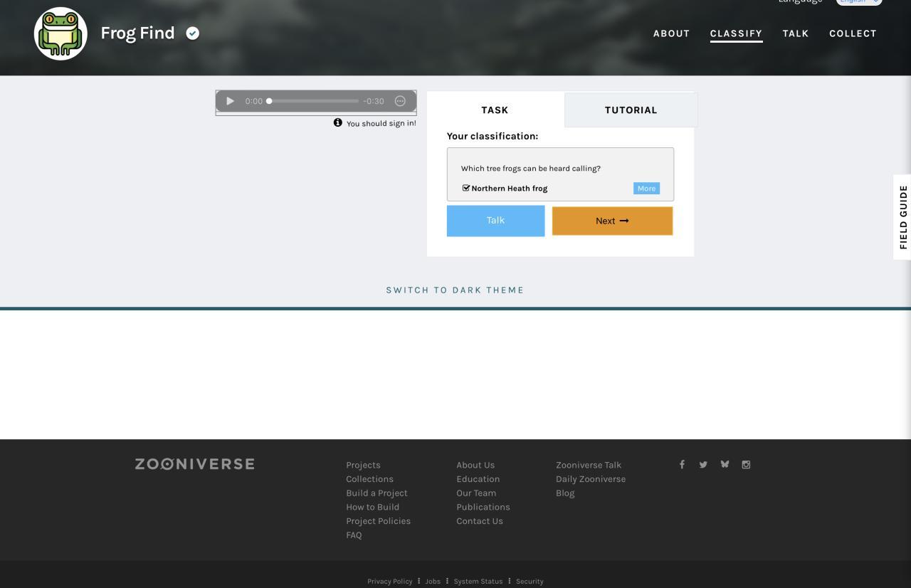Open the Security footer link
This screenshot has height=588, width=911.
pos(530,582)
